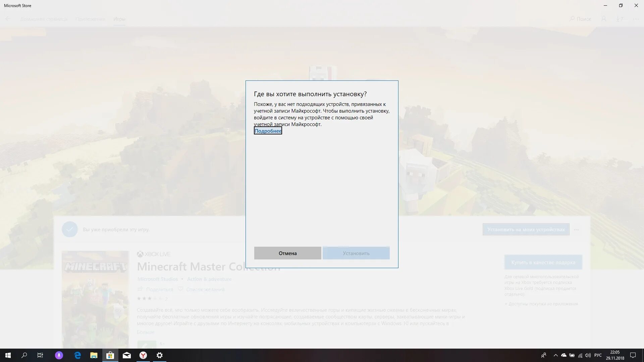Click 'Вы уже приобрели эту игру.' text
The height and width of the screenshot is (362, 644).
tap(116, 230)
